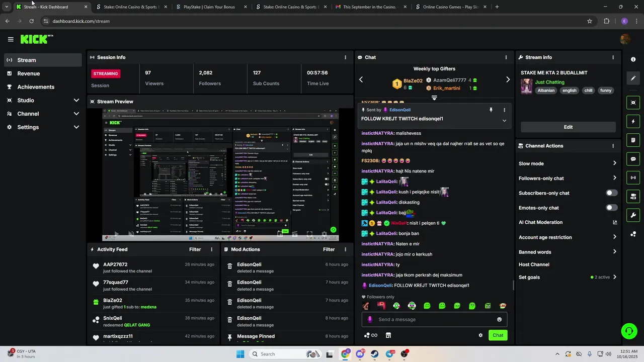Image resolution: width=644 pixels, height=362 pixels.
Task: Open the Activity Feed Filter
Action: (195, 249)
